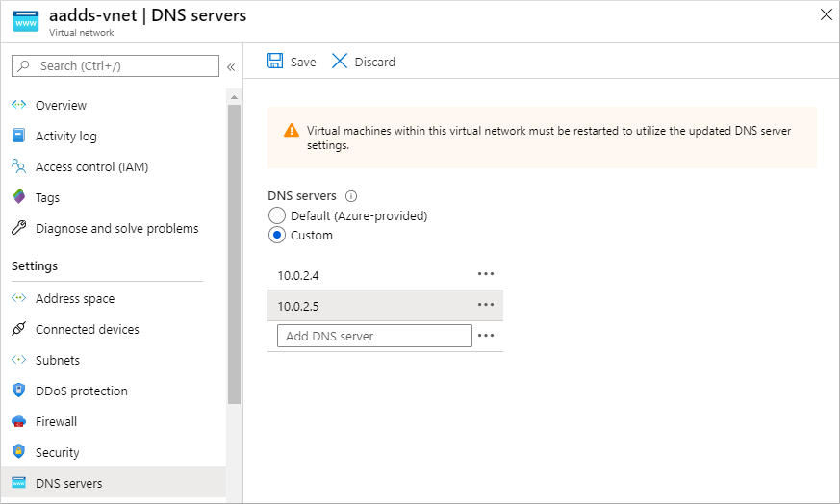Click the Add DNS server field
Viewport: 840px width, 504px height.
374,336
